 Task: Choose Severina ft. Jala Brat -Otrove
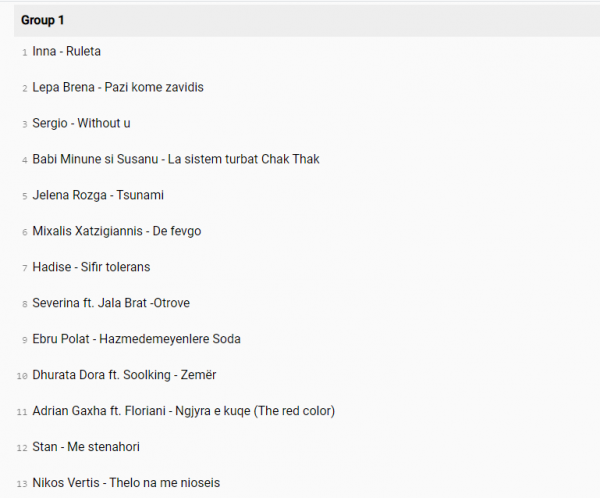click(111, 303)
